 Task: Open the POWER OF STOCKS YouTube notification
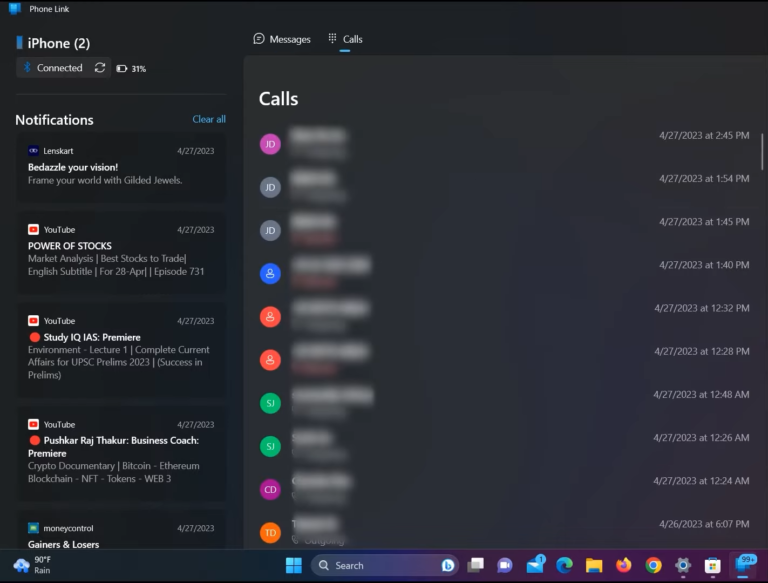coord(121,252)
